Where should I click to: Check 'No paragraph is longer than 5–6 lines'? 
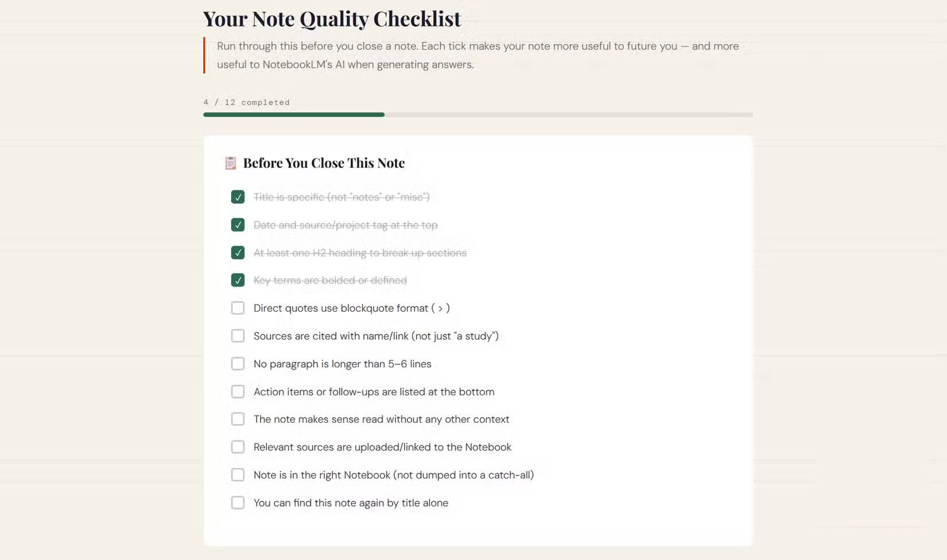pyautogui.click(x=238, y=363)
